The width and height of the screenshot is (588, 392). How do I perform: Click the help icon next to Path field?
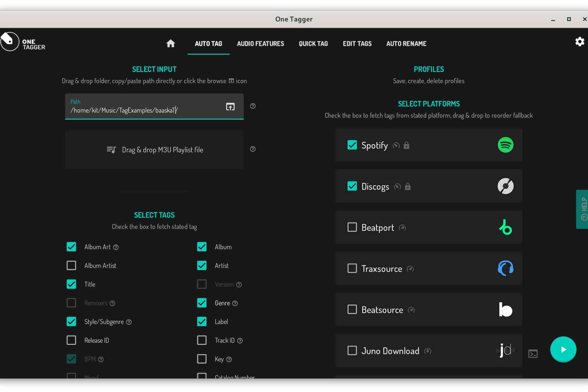coord(253,106)
